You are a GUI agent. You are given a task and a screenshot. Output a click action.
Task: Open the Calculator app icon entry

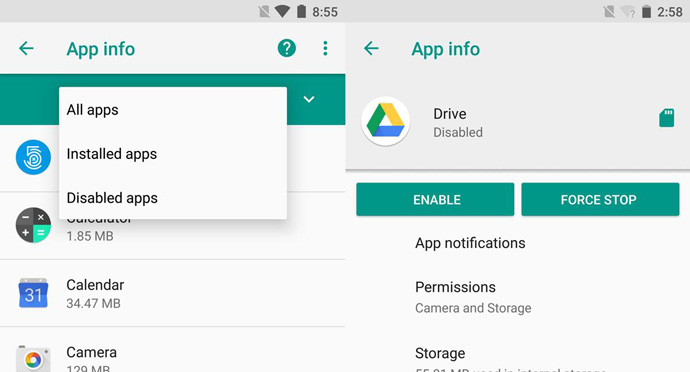pyautogui.click(x=33, y=225)
